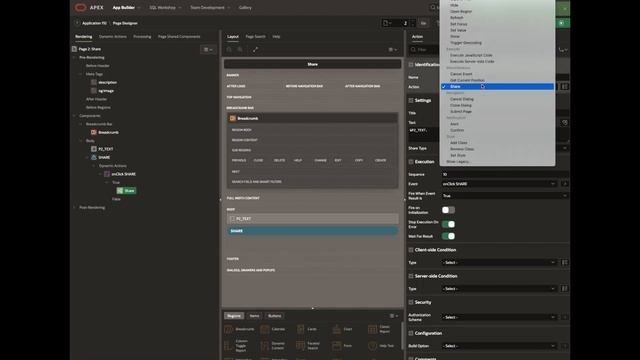Image resolution: width=640 pixels, height=360 pixels.
Task: Select the description meta tag icon
Action: click(x=93, y=82)
